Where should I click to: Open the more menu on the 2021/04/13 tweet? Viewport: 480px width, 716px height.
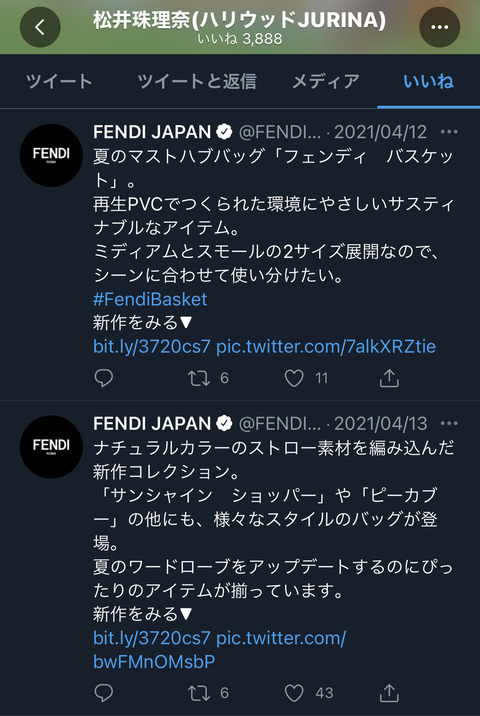point(448,423)
